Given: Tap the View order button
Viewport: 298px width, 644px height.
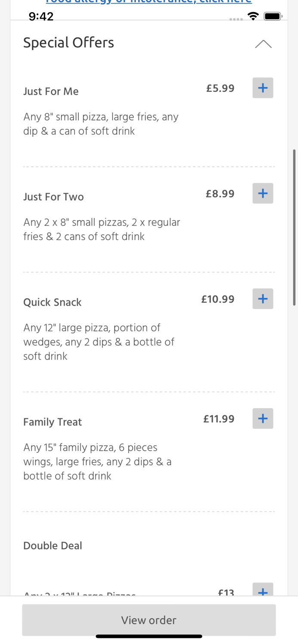Looking at the screenshot, I should coord(149,620).
